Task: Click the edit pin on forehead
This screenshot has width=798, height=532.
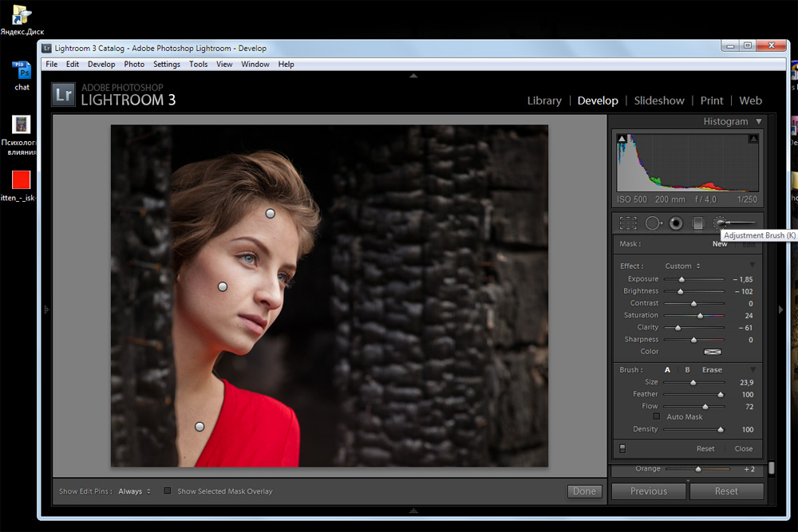Action: tap(271, 214)
